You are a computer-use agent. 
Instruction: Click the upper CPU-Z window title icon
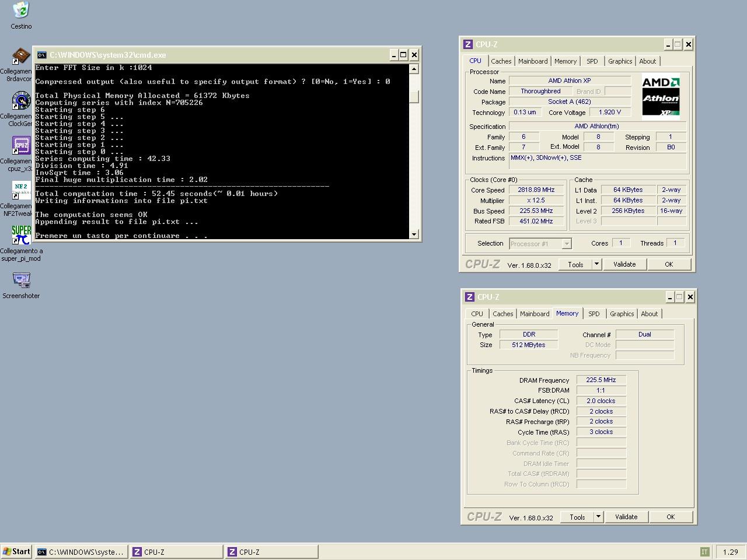point(468,44)
